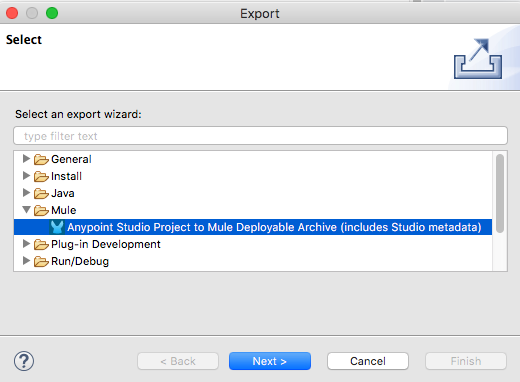The width and height of the screenshot is (520, 382).
Task: Focus the type filter text field
Action: point(260,136)
